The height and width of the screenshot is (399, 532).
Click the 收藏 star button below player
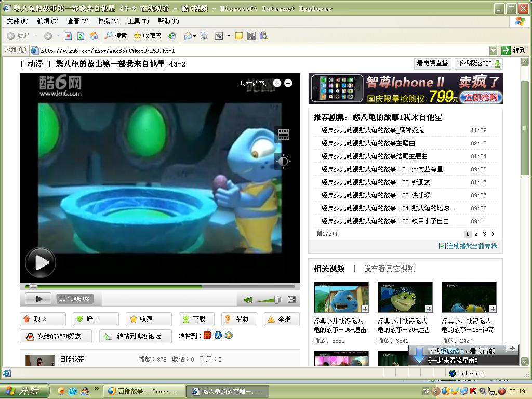point(149,319)
